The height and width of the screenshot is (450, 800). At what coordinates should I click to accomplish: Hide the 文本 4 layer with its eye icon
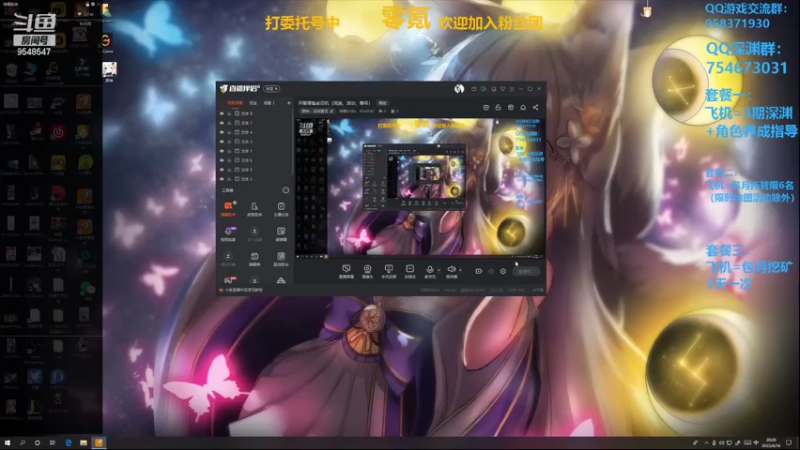(x=221, y=132)
